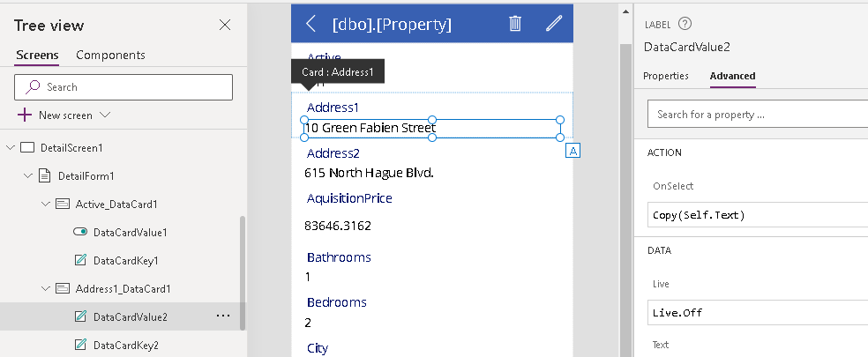
Task: Switch to the Properties tab
Action: 665,76
